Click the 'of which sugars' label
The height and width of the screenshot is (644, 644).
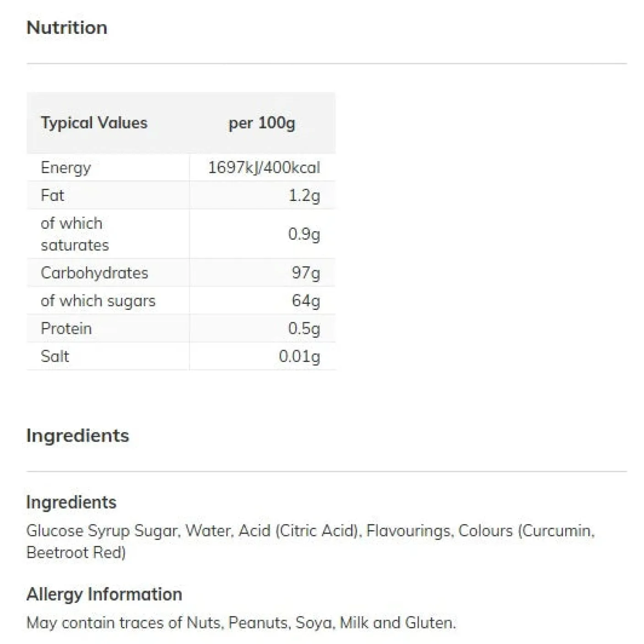(x=98, y=301)
